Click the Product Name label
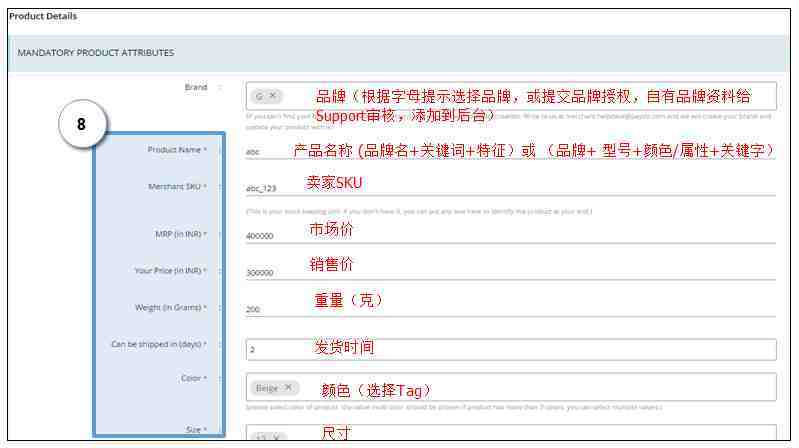 click(177, 150)
